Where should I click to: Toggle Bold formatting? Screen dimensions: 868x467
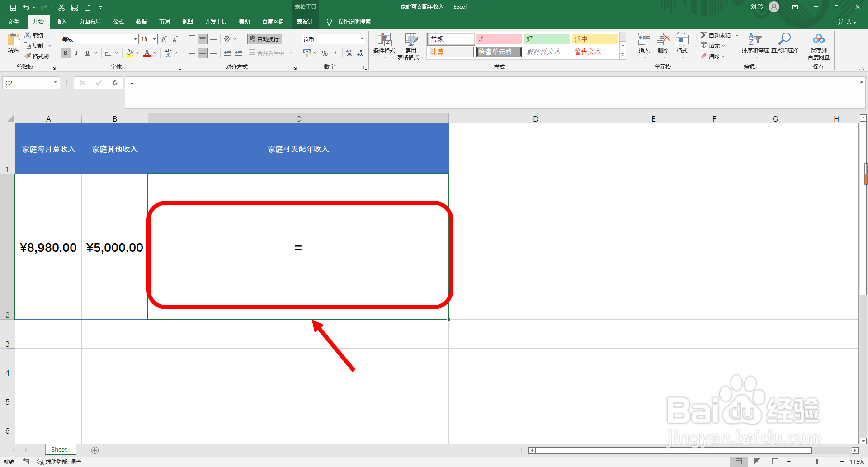(66, 53)
